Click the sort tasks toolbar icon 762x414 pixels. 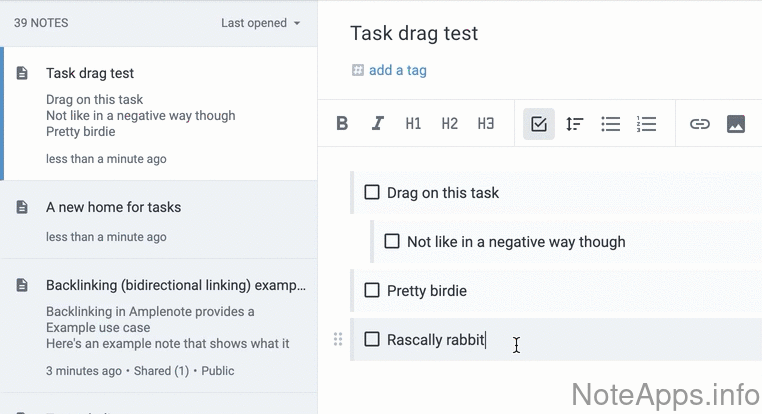point(575,124)
